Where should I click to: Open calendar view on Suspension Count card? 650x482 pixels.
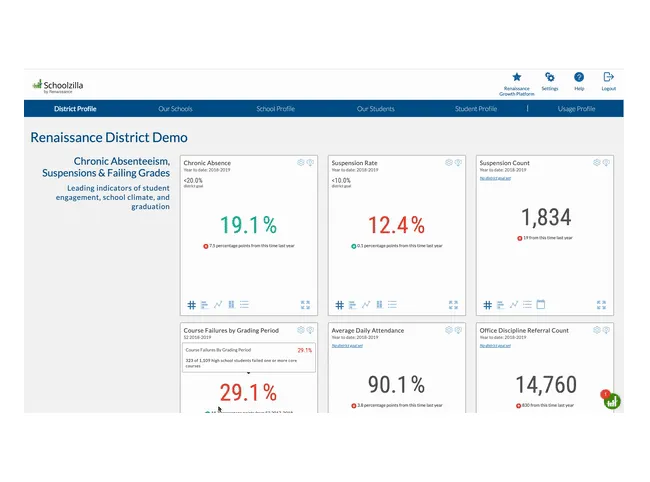pos(541,305)
